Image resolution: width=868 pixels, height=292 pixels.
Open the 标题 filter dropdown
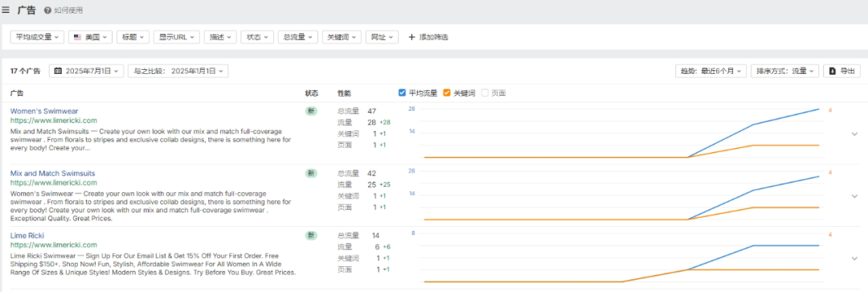(133, 37)
